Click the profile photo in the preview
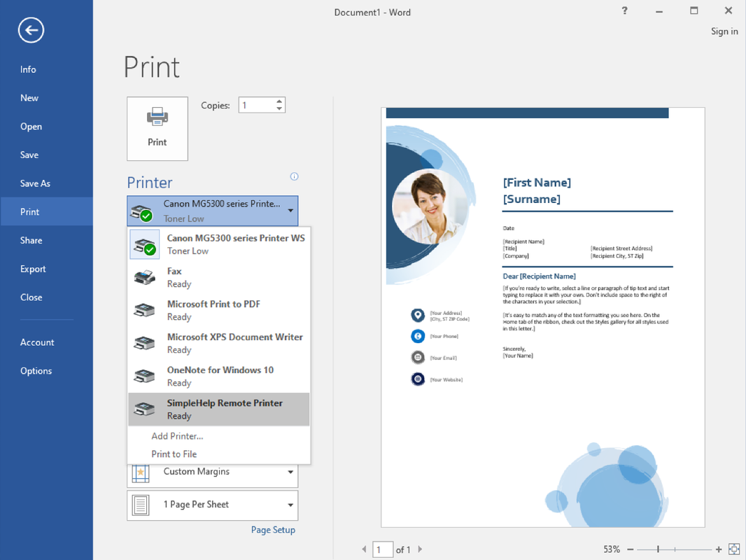Screen dimensions: 746x560 (x=430, y=207)
